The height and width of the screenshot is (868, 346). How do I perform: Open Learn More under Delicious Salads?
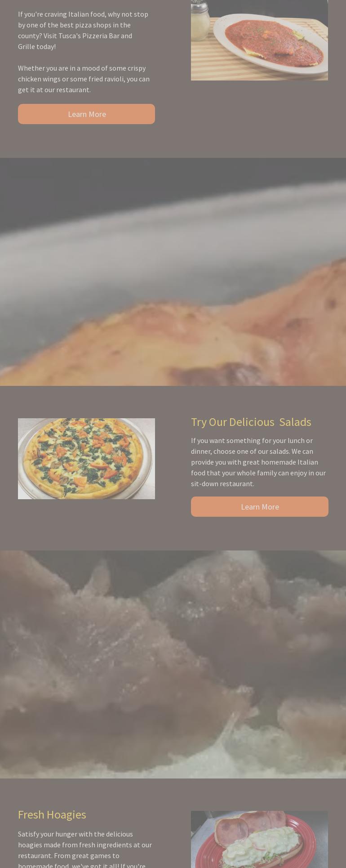[x=259, y=506]
